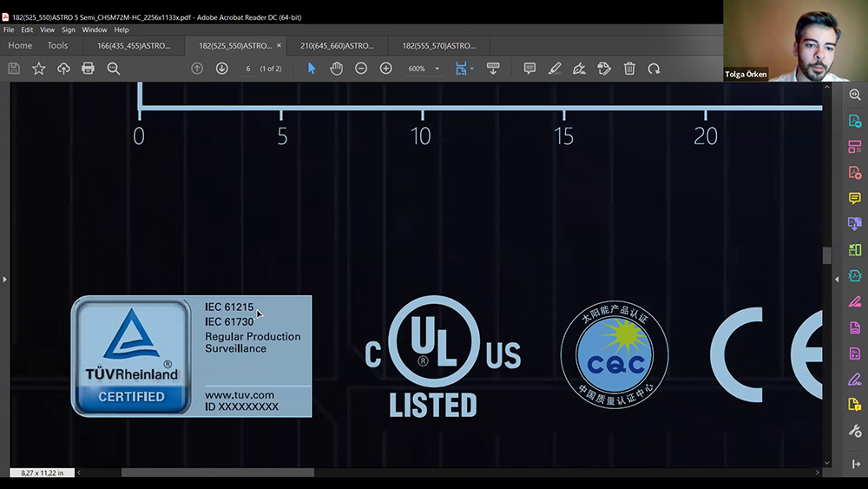Open the More Tools wrench icon
Viewport: 868px width, 489px height.
coord(855,431)
